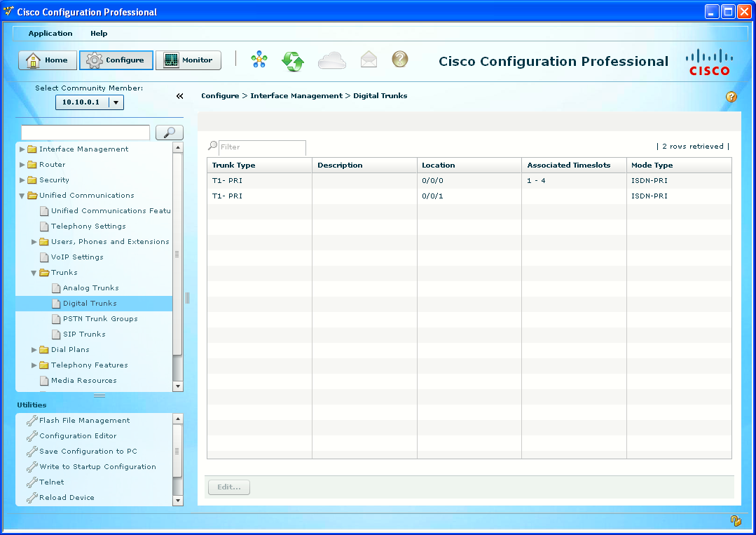Select Unified Communications Features tree item

point(111,211)
